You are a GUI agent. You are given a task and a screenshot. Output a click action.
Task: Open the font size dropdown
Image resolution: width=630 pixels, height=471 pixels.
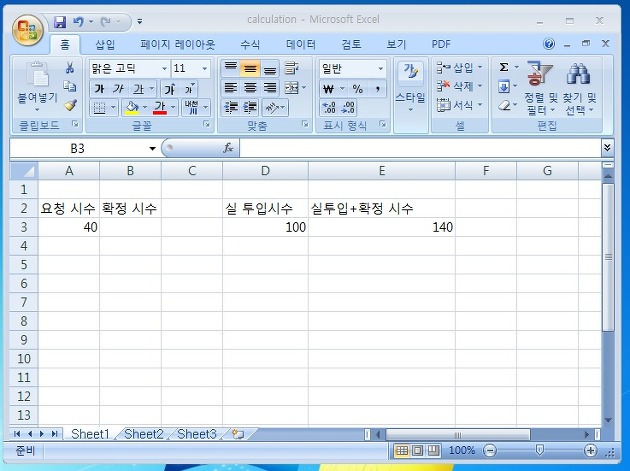coord(205,69)
